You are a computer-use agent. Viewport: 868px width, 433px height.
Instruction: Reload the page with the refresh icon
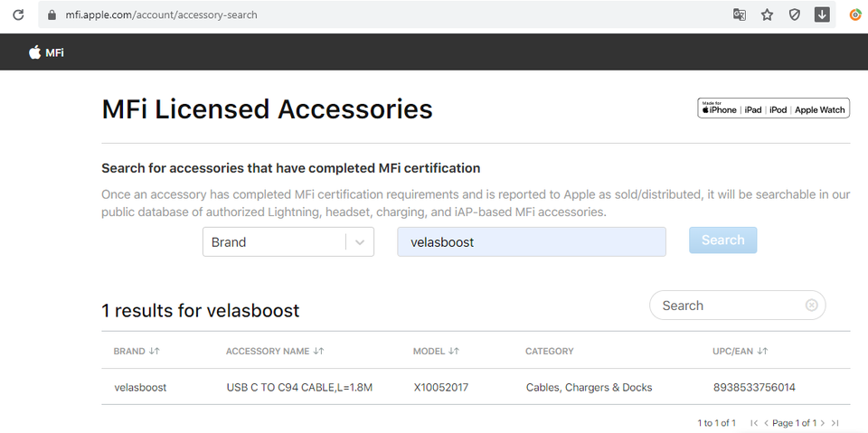click(x=18, y=15)
